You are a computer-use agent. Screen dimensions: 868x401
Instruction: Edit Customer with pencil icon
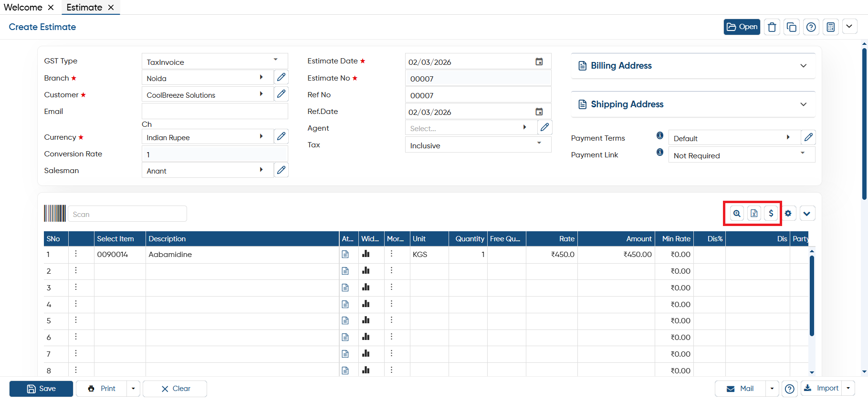pos(281,94)
